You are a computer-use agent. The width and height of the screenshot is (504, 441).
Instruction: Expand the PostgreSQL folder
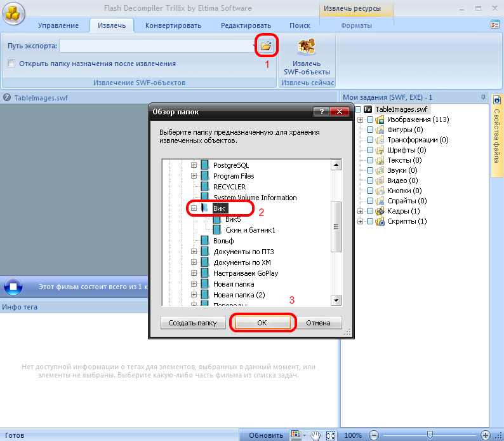pyautogui.click(x=194, y=165)
